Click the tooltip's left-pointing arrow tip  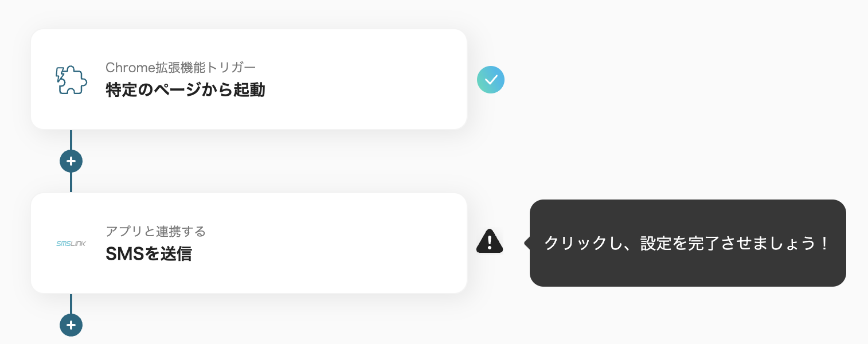tap(527, 243)
